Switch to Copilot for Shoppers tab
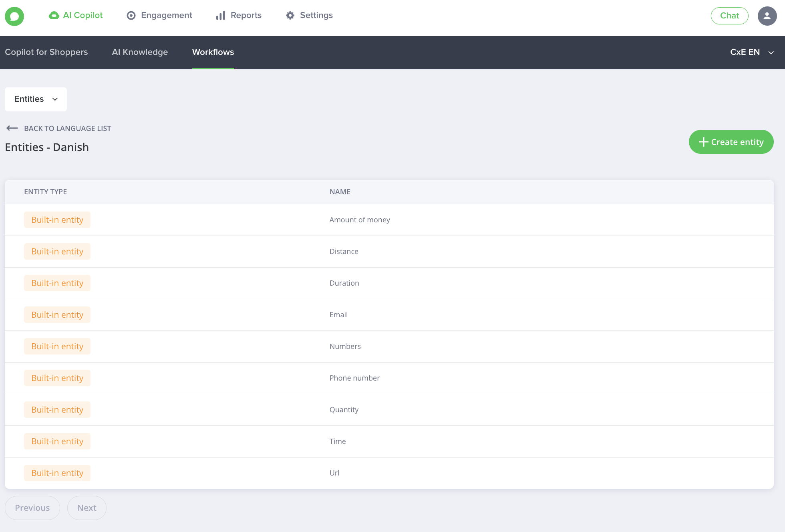The width and height of the screenshot is (785, 532). [x=46, y=52]
